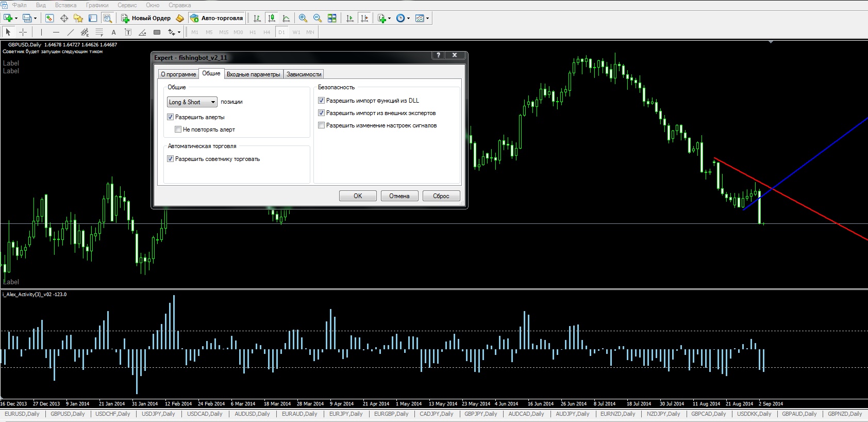The height and width of the screenshot is (422, 868).
Task: Open the GBPNZD,Daily chart tab
Action: (845, 414)
